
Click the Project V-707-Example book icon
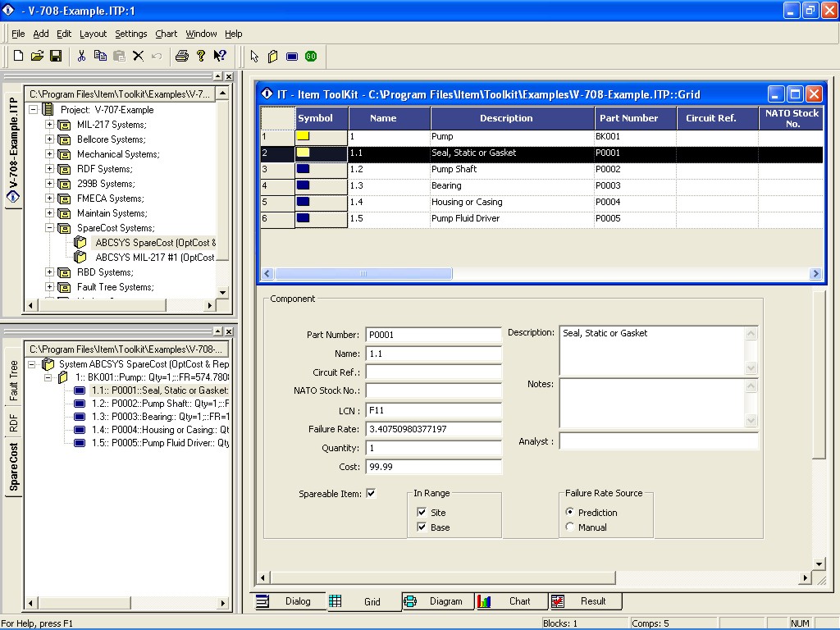(48, 109)
